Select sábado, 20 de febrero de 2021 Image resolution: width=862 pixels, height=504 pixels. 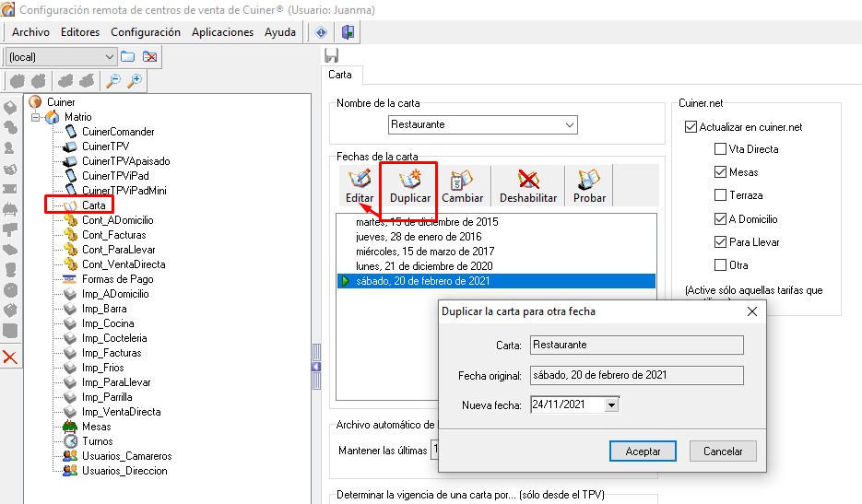pyautogui.click(x=496, y=281)
